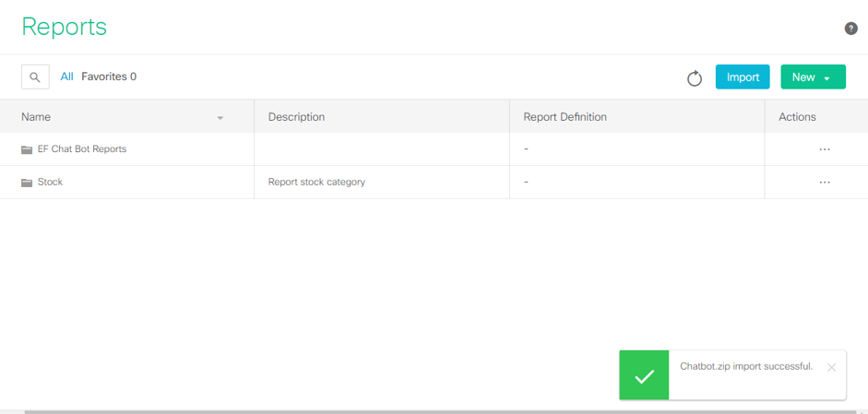The image size is (868, 414).
Task: Open actions ellipsis for EF Chat Bot Reports
Action: click(824, 149)
